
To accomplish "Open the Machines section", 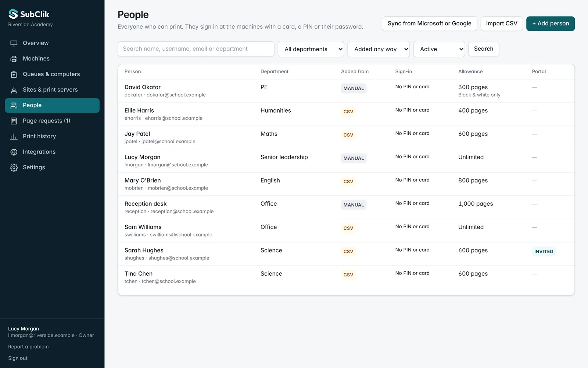I will (52, 59).
